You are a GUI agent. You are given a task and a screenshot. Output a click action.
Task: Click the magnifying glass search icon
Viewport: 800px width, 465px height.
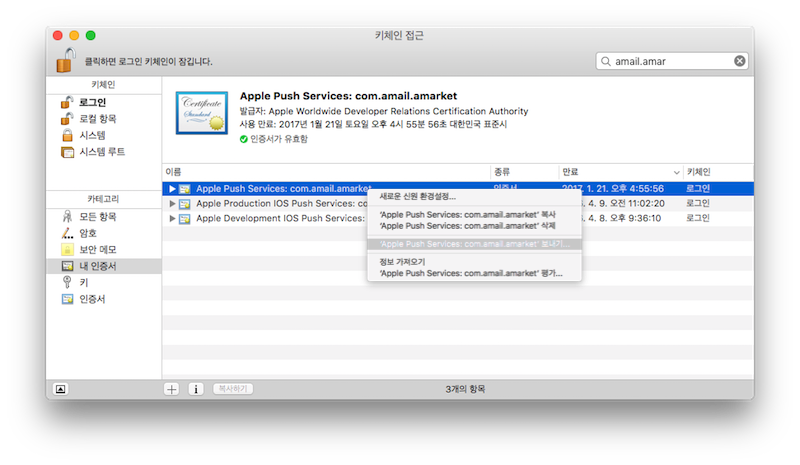click(606, 61)
